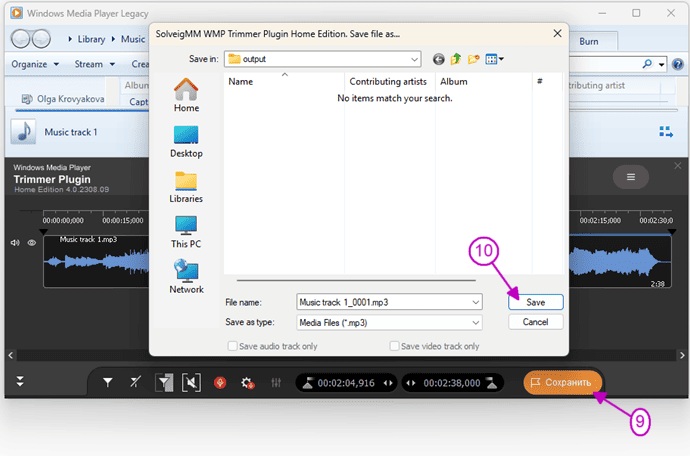The image size is (690, 456).
Task: Open the audio levels sliders icon
Action: click(276, 382)
